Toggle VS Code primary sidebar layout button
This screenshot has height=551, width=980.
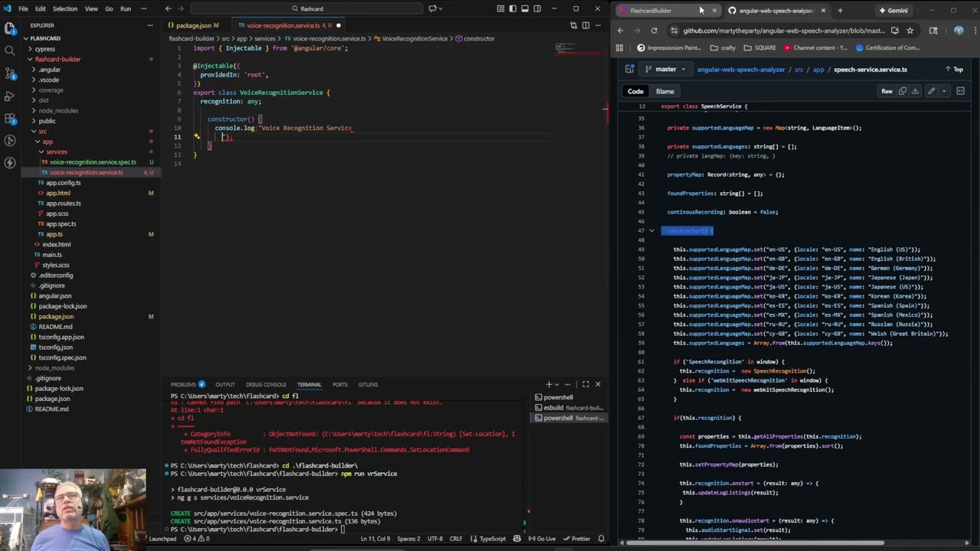(512, 8)
